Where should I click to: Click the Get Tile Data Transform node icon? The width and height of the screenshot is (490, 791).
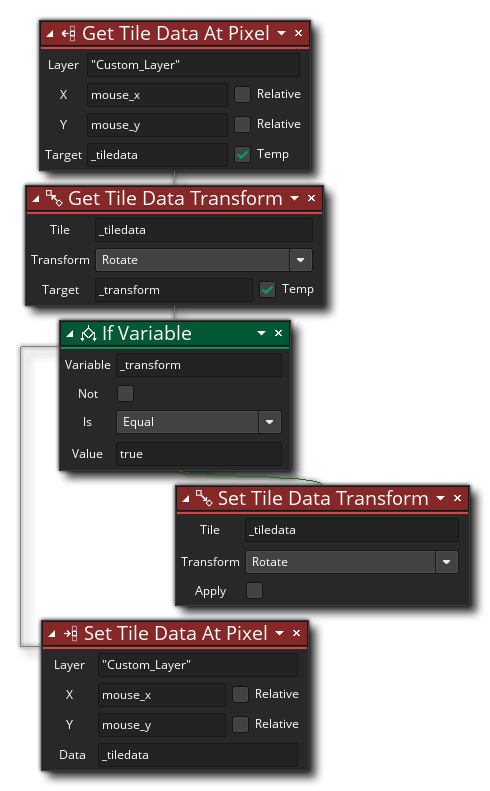point(54,198)
